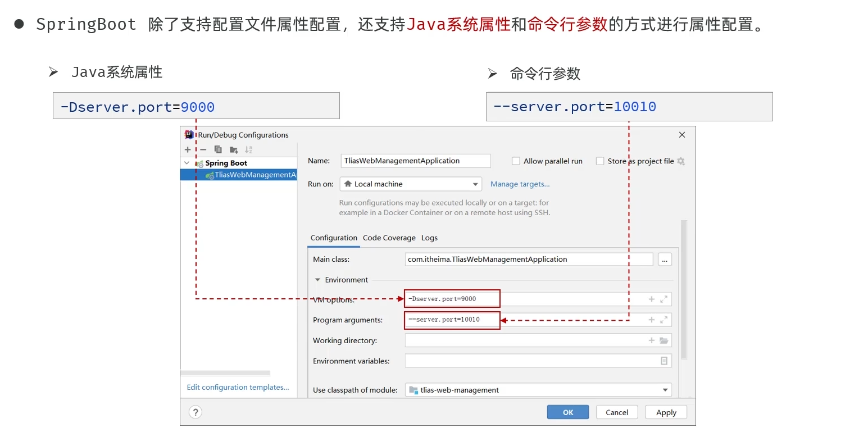The height and width of the screenshot is (446, 868).
Task: Click the Apply button
Action: coord(666,412)
